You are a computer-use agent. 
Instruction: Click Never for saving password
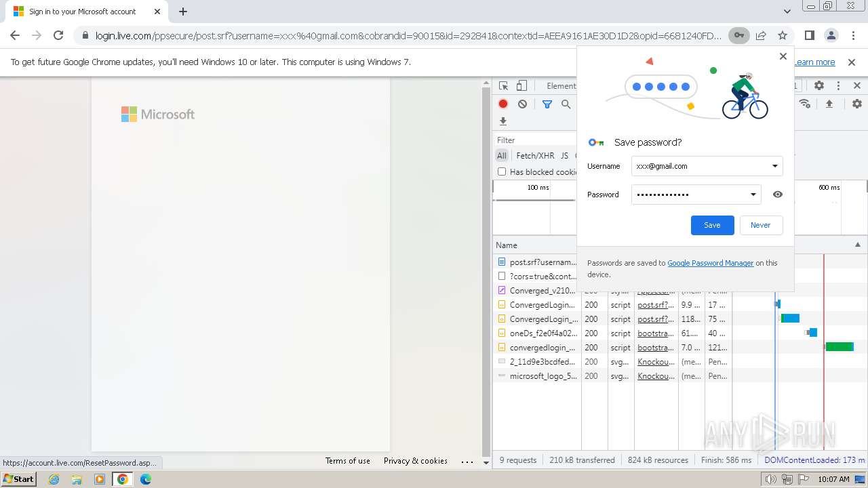760,225
